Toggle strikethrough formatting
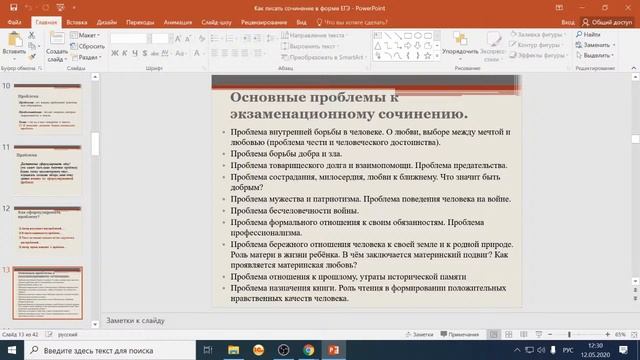The height and width of the screenshot is (360, 640). [155, 53]
